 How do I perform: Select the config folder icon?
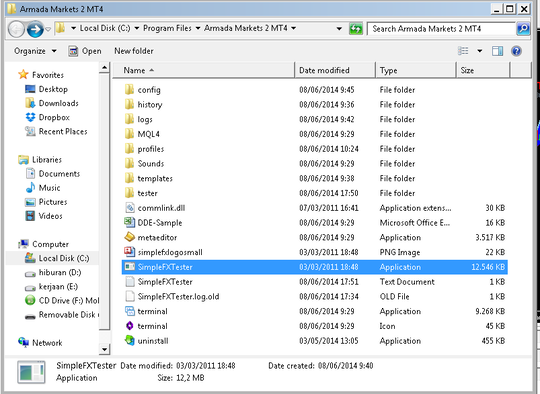[x=129, y=90]
